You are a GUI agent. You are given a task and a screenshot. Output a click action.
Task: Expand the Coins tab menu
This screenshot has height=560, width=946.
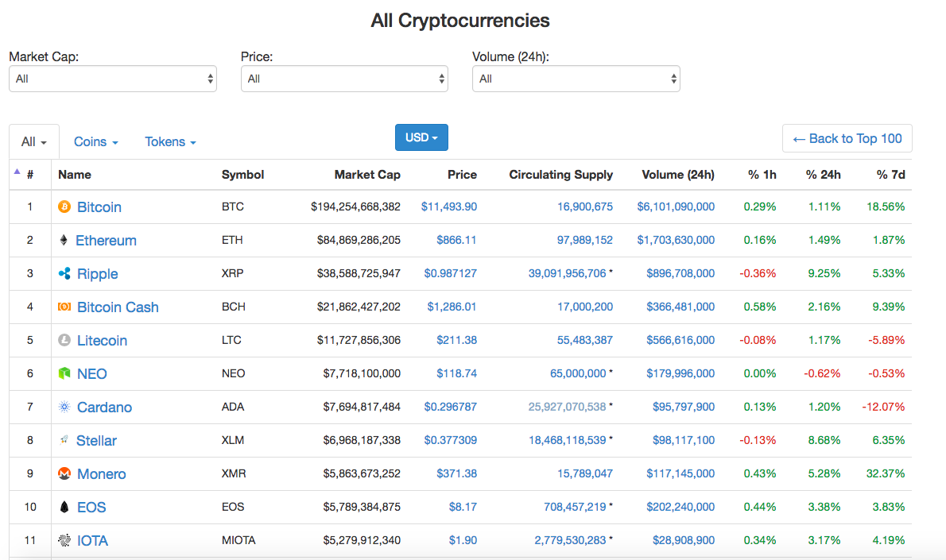pos(96,141)
